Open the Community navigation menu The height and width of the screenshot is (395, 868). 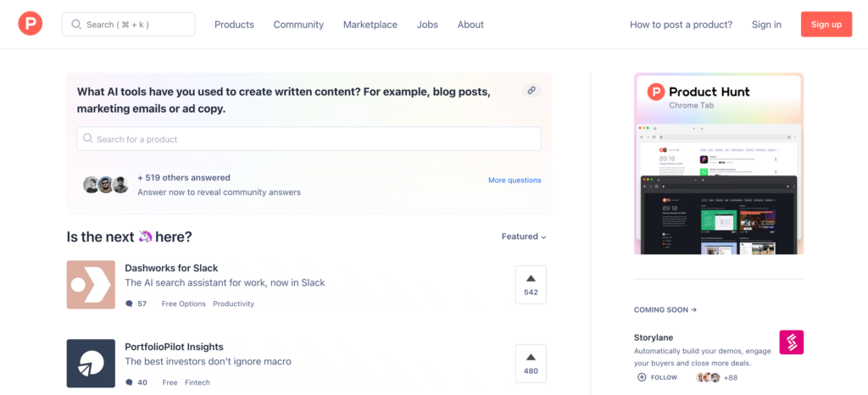pos(298,25)
